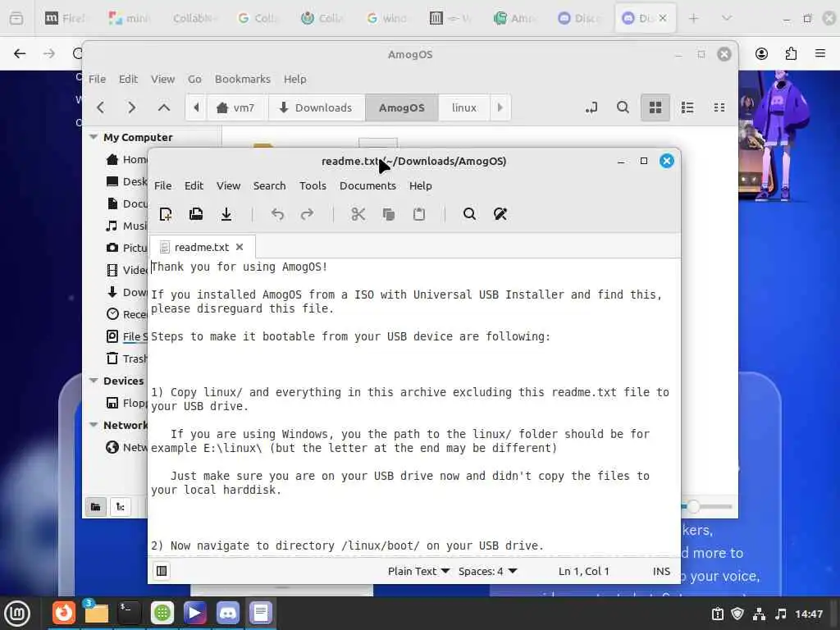
Task: Open Terminal from taskbar
Action: pos(129,613)
